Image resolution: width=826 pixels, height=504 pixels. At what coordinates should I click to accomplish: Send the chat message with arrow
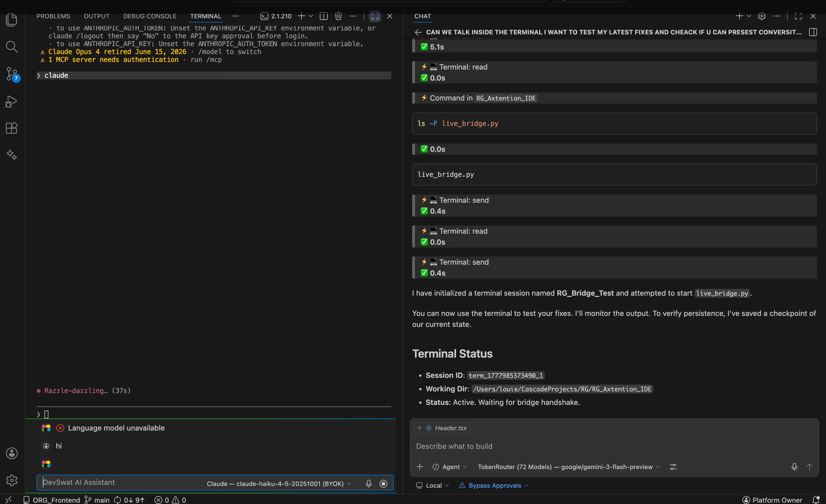tap(809, 467)
